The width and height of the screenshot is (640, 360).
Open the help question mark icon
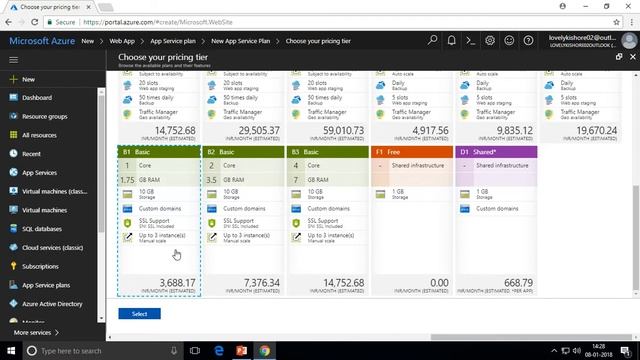point(528,40)
